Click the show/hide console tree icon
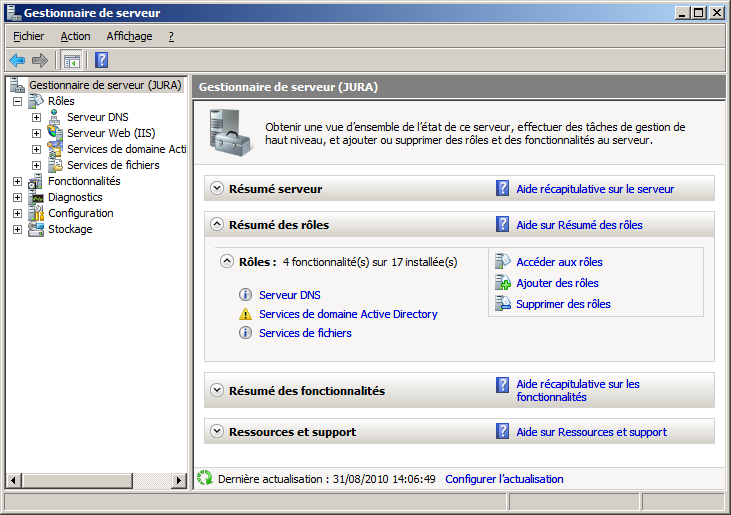The width and height of the screenshot is (731, 515). tap(71, 60)
